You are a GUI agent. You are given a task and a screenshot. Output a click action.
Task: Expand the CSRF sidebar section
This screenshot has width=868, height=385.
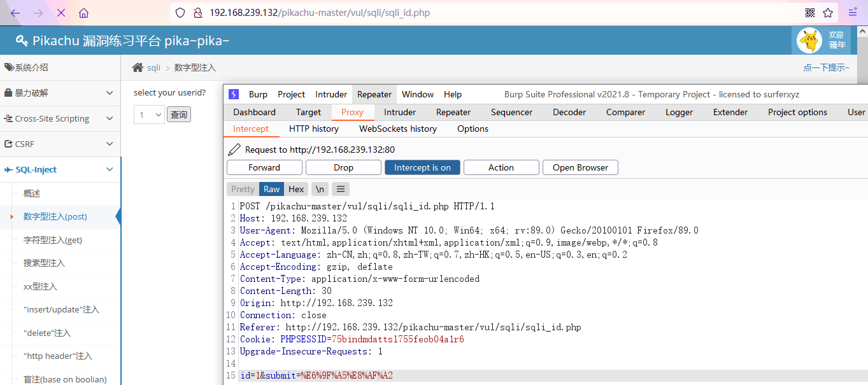pos(60,144)
